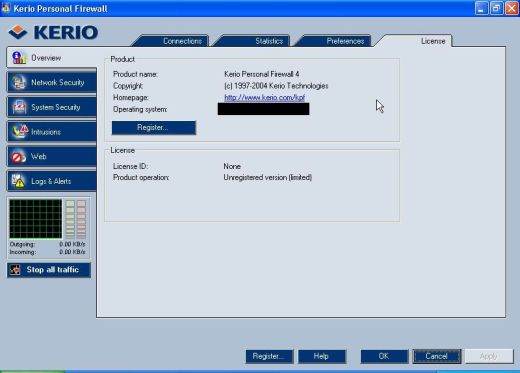Click the System Security icon
This screenshot has width=520, height=373.
point(19,107)
